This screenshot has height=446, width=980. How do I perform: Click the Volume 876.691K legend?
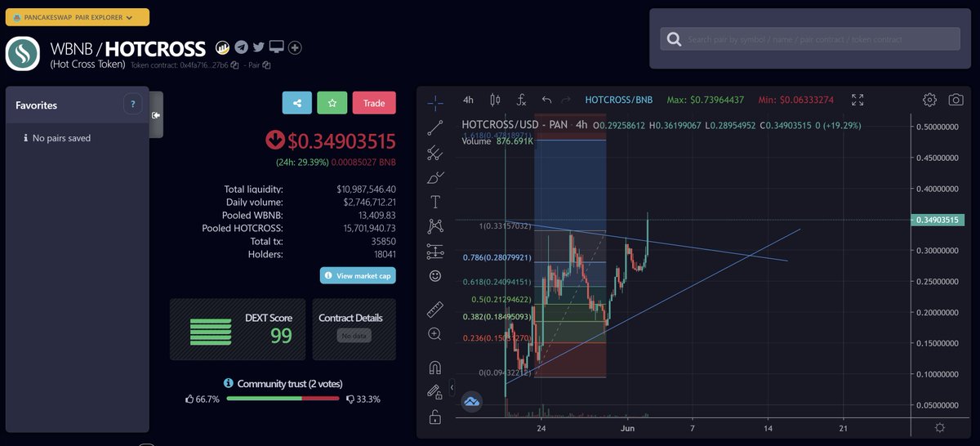click(497, 140)
